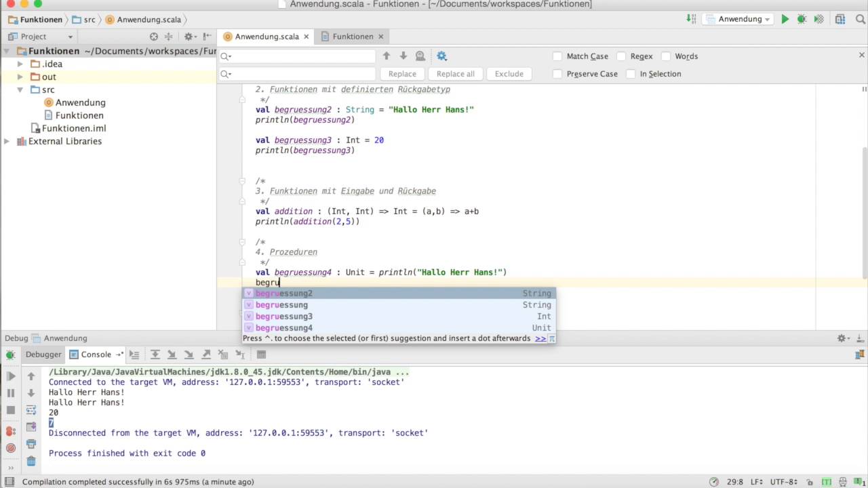Click the Replace button
Image resolution: width=868 pixels, height=488 pixels.
(402, 74)
